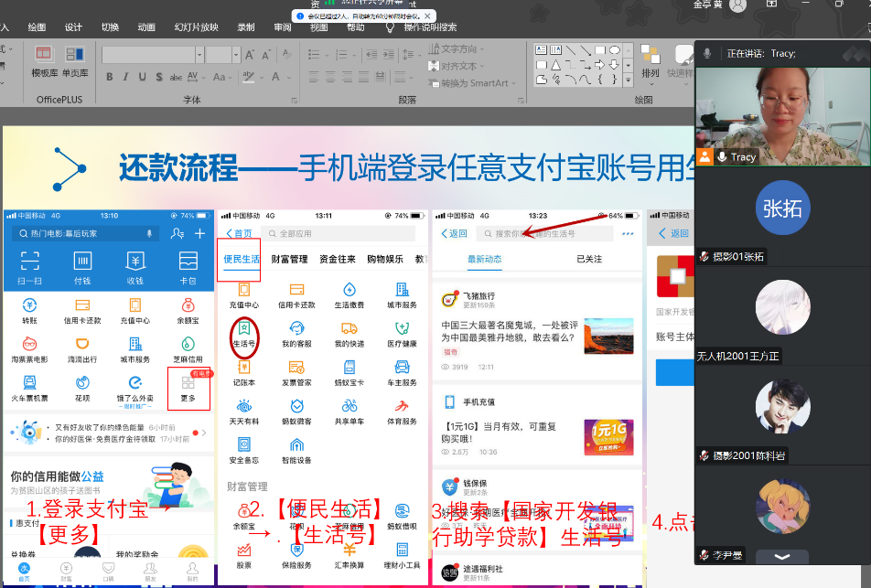Open the 模板库 template library
Image resolution: width=871 pixels, height=588 pixels.
click(x=45, y=60)
